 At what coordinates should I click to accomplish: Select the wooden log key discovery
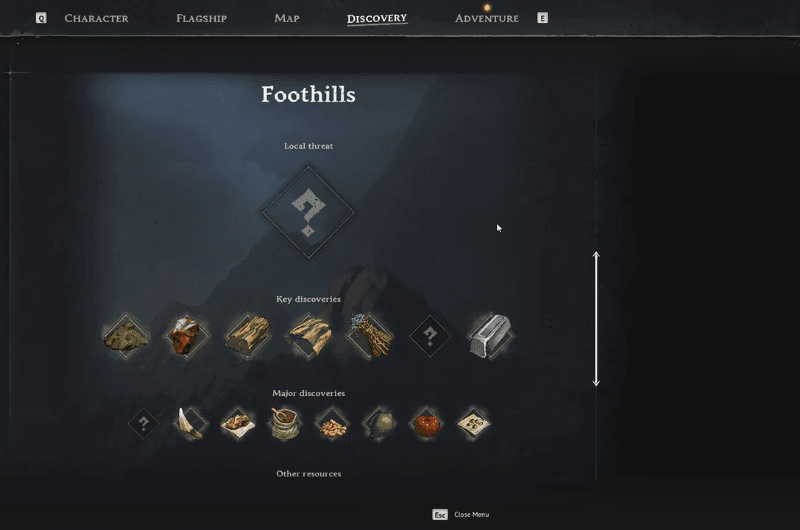(x=247, y=336)
